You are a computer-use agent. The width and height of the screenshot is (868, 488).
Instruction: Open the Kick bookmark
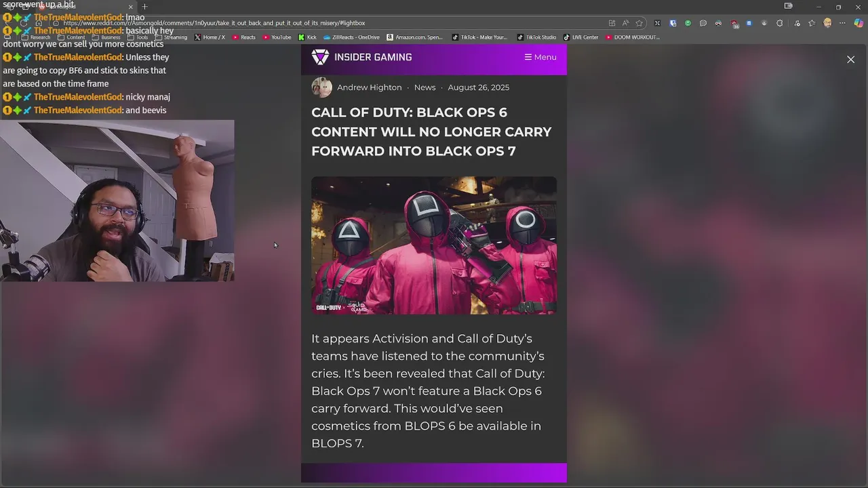pyautogui.click(x=308, y=37)
